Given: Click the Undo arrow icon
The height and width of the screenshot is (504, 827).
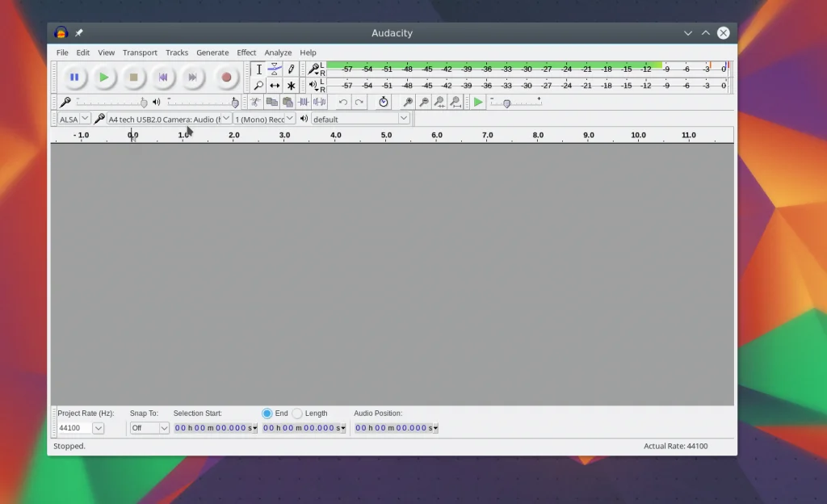Looking at the screenshot, I should (343, 103).
